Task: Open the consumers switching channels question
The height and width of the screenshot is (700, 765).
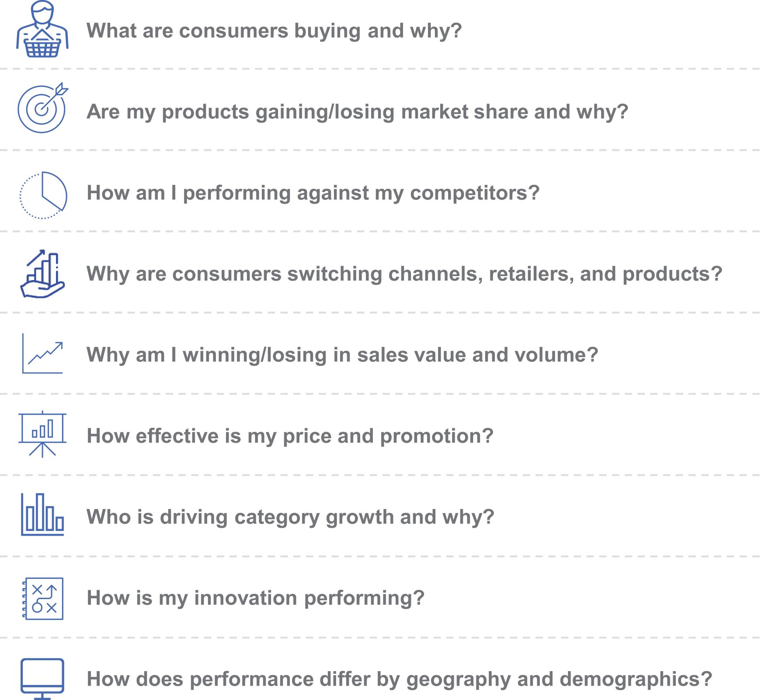Action: click(404, 274)
